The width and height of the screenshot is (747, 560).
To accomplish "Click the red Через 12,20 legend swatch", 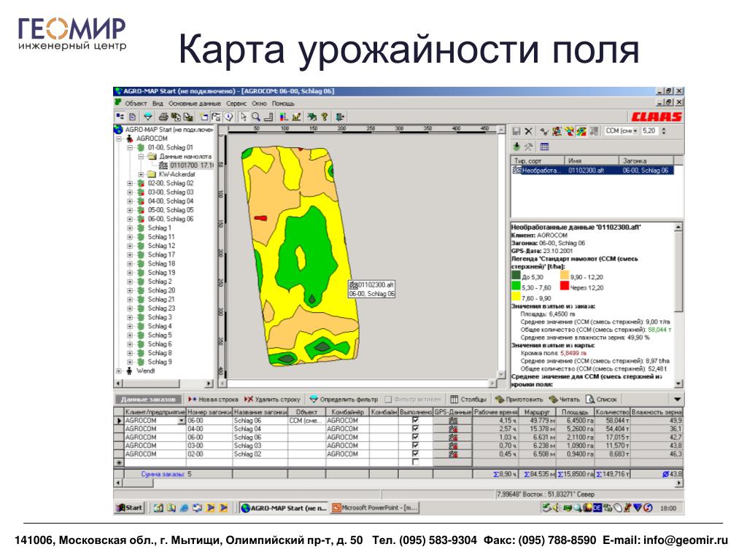I will point(565,286).
